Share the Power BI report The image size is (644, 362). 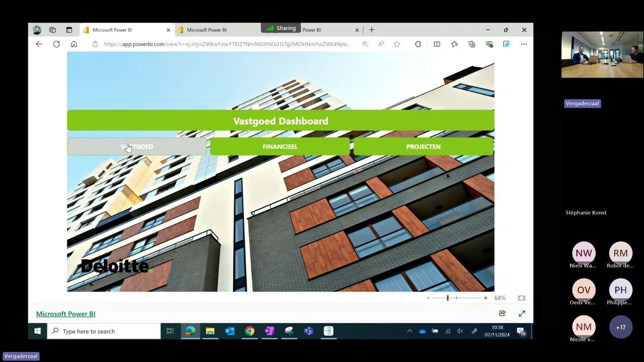tap(502, 313)
